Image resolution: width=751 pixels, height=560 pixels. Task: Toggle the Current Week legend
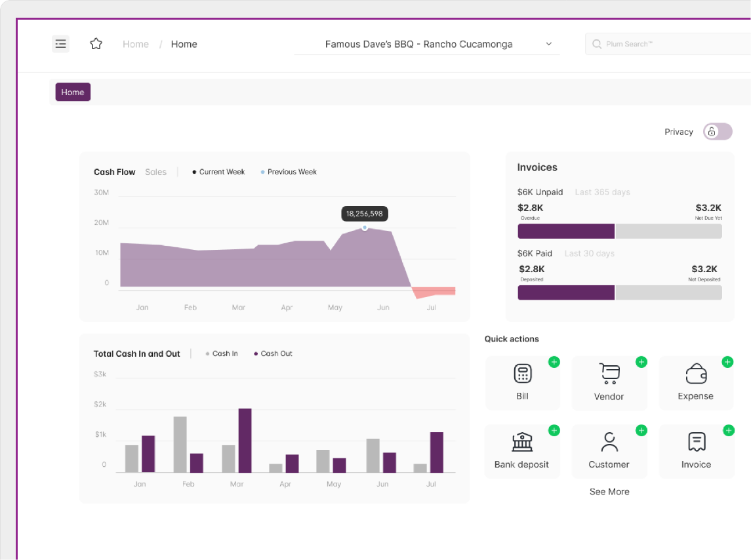pyautogui.click(x=218, y=172)
